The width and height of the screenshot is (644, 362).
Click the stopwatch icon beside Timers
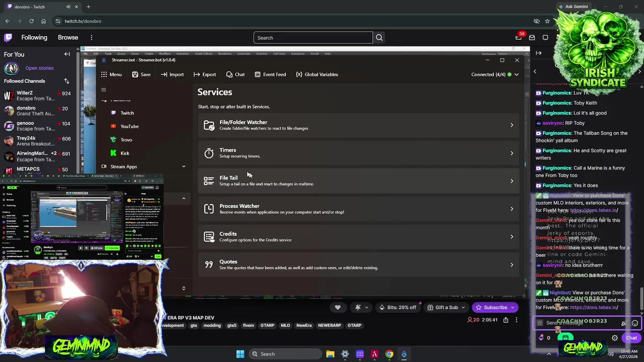(209, 153)
